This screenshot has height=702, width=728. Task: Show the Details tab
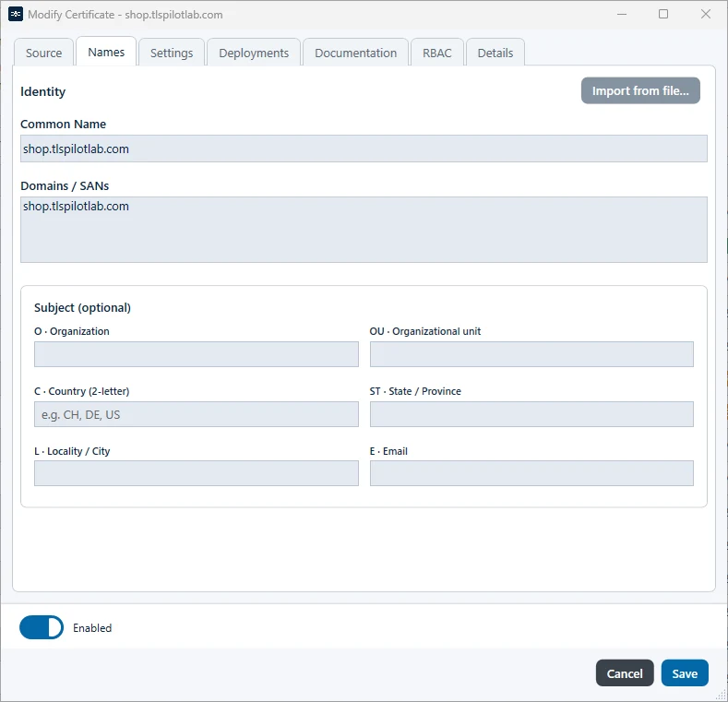495,53
